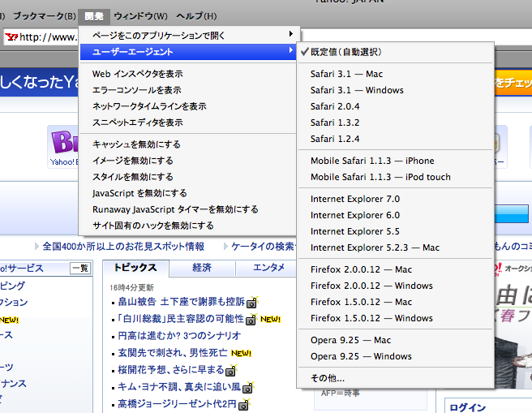Select Mobile Safari 1.1.3 — iPod touch
Image resolution: width=532 pixels, height=413 pixels.
click(395, 177)
